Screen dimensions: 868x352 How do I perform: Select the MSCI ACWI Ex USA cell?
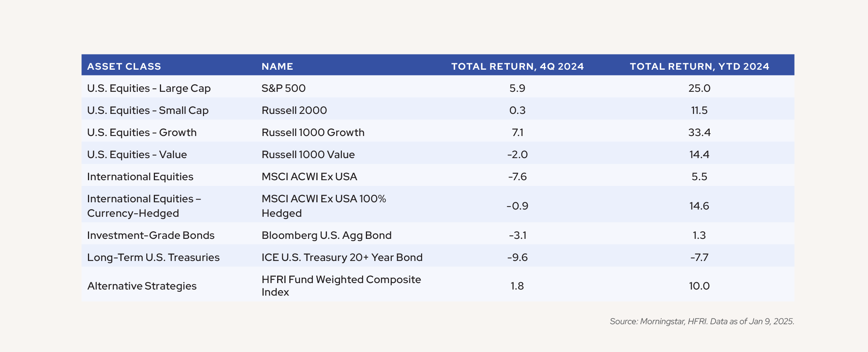click(x=309, y=177)
